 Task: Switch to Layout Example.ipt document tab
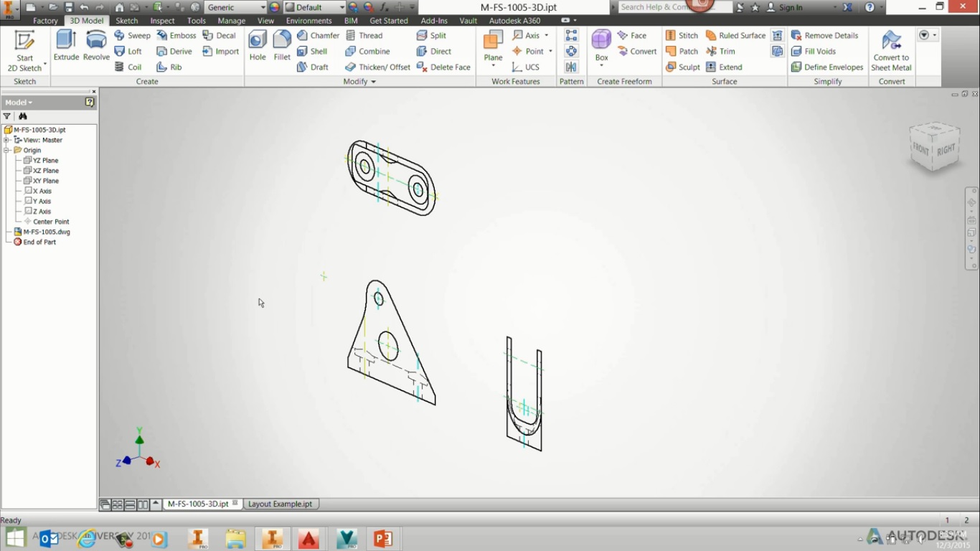(280, 504)
